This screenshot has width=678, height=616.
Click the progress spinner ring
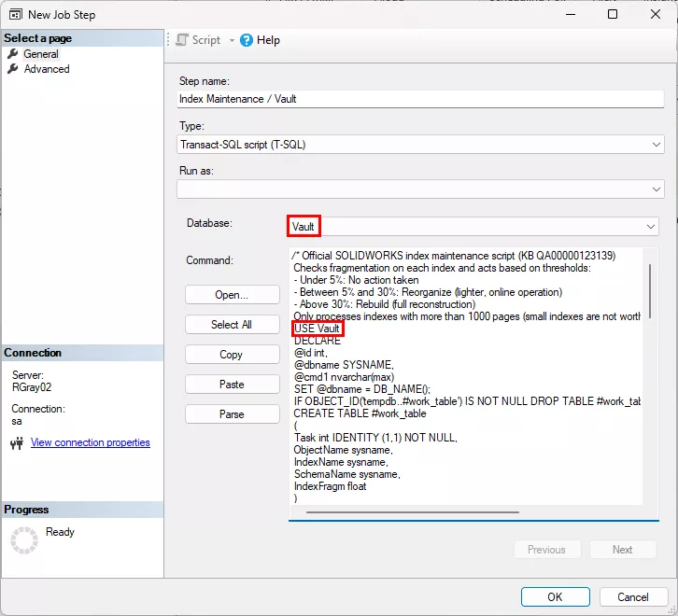pos(24,539)
